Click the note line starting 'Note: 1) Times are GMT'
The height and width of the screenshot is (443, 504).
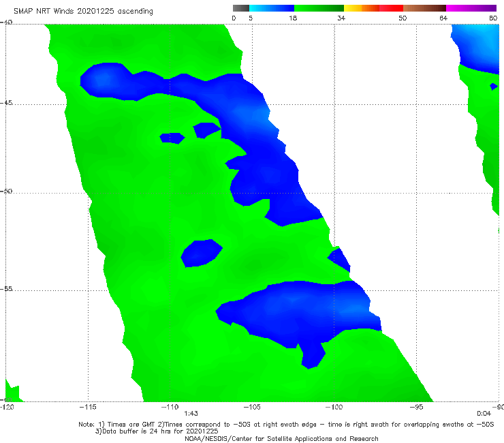coord(286,425)
